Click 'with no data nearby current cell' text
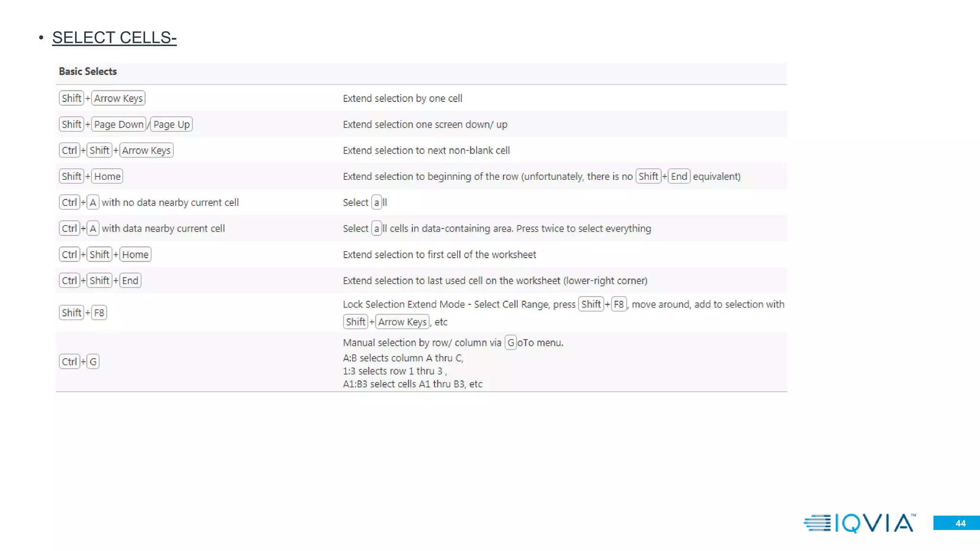 click(x=170, y=203)
